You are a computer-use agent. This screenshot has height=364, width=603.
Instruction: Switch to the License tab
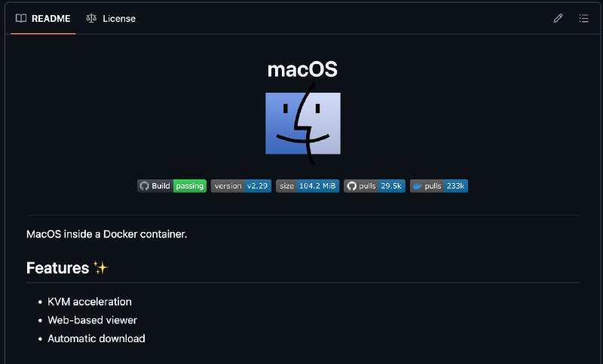coord(111,18)
